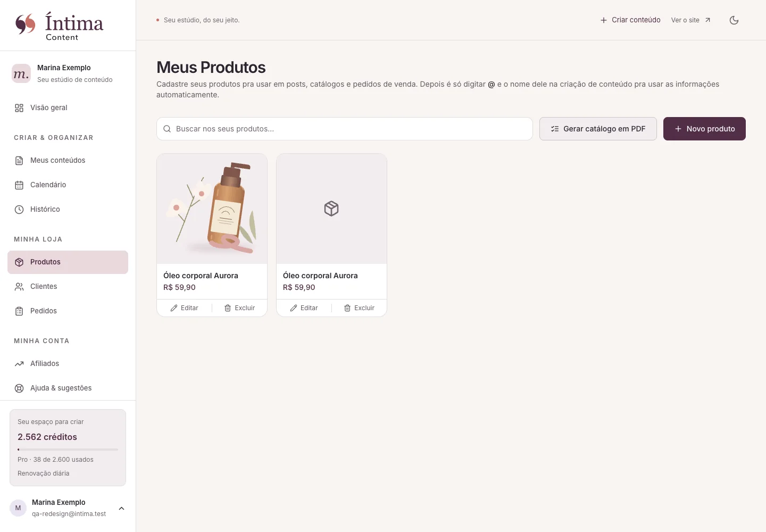This screenshot has width=766, height=532.
Task: Click the Visão geral grid icon
Action: (x=19, y=108)
